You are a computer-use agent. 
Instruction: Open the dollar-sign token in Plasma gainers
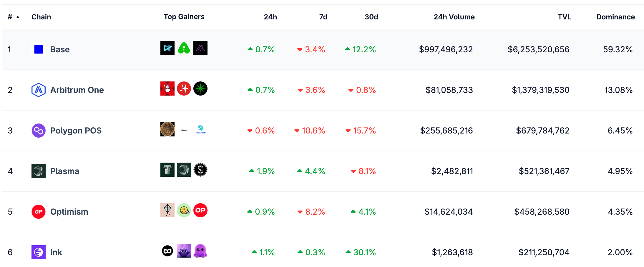(x=200, y=170)
